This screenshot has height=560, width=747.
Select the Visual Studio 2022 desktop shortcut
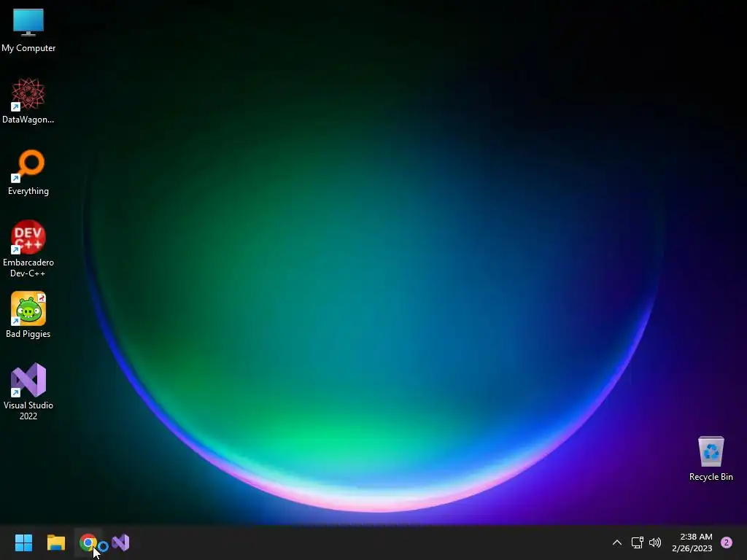click(28, 392)
